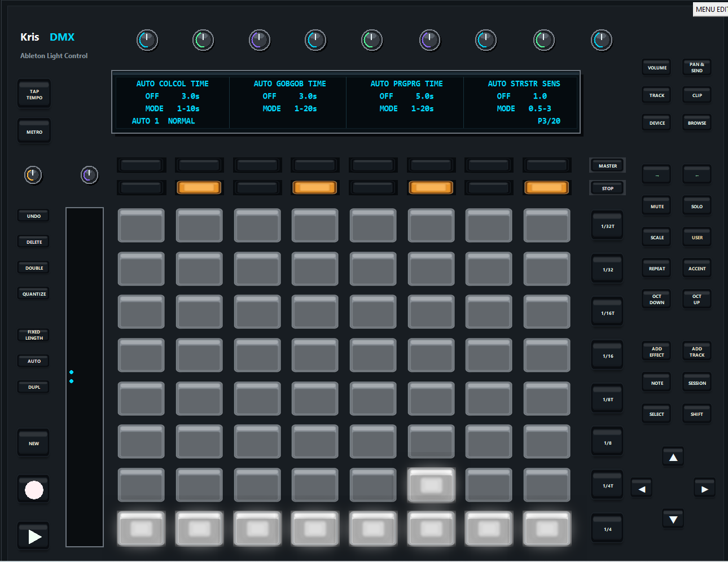Click the Play triangle button
Screen dimensions: 728x562
[x=34, y=536]
